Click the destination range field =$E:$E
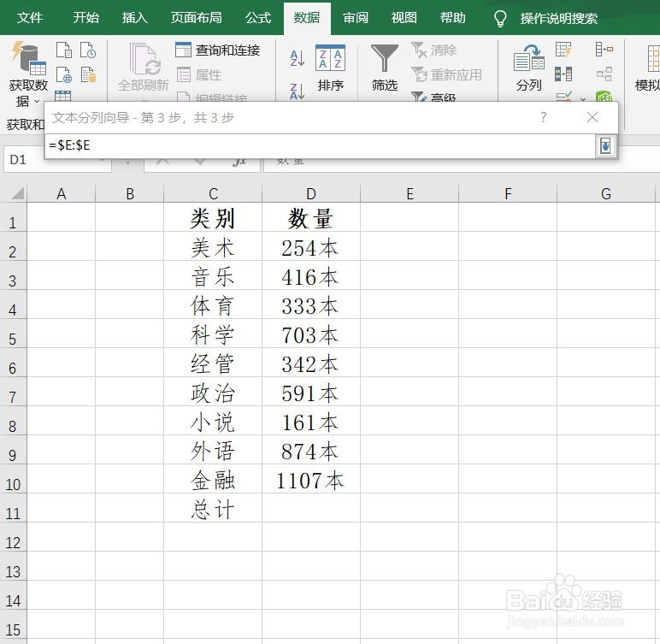Viewport: 660px width, 644px height. 319,145
